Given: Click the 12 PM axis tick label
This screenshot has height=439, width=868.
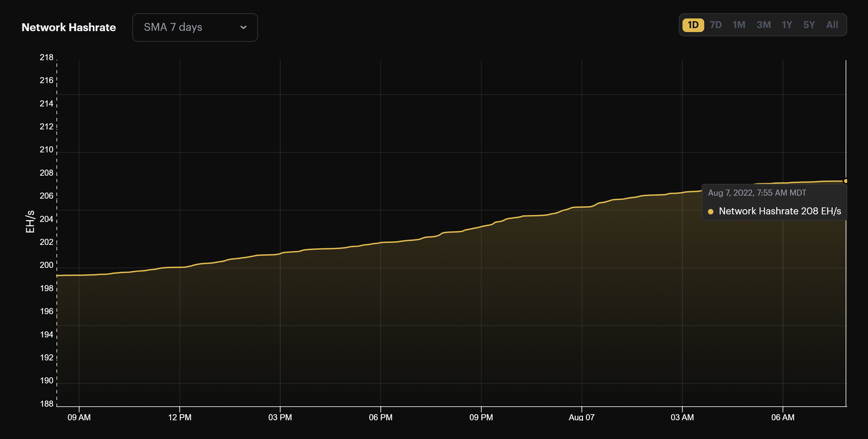Looking at the screenshot, I should click(179, 418).
